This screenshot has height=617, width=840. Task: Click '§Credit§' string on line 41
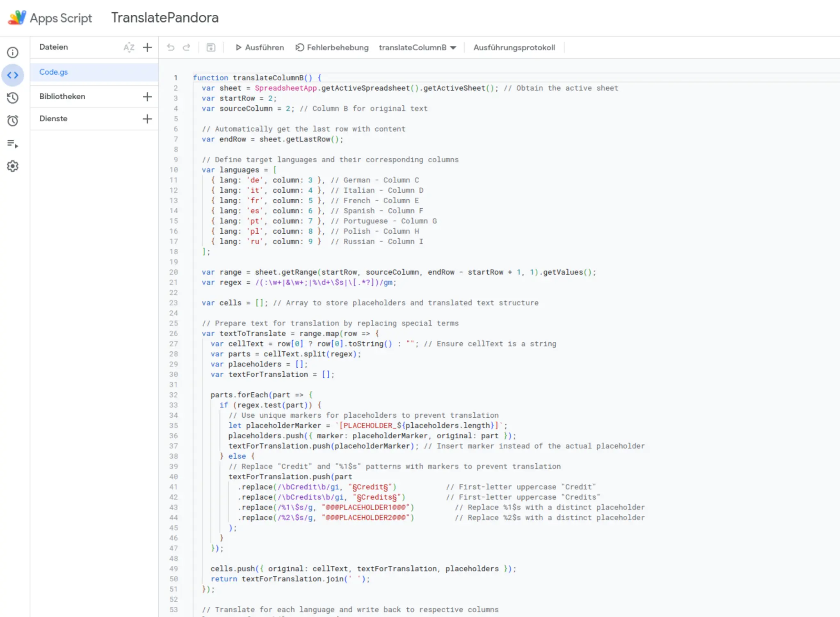370,487
